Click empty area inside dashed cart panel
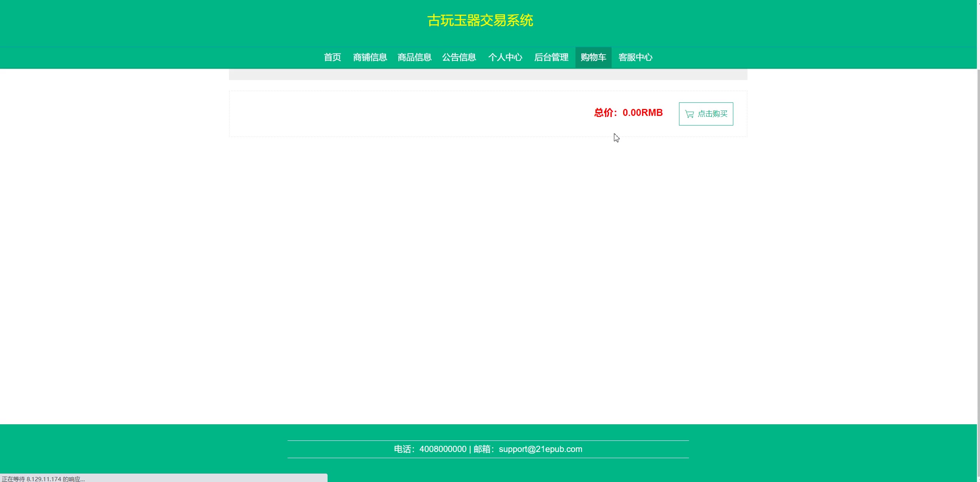Viewport: 980px width, 482px height. [x=385, y=114]
